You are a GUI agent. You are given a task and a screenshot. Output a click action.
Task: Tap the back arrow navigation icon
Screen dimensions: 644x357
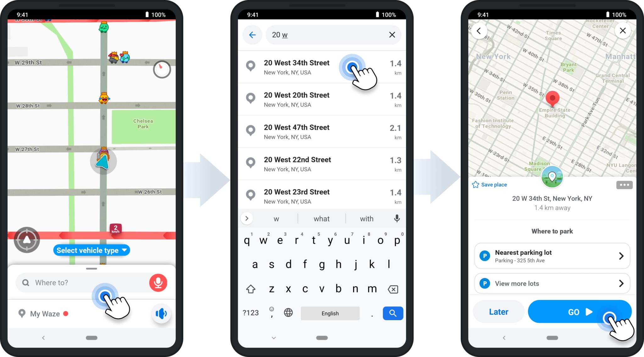pyautogui.click(x=253, y=34)
